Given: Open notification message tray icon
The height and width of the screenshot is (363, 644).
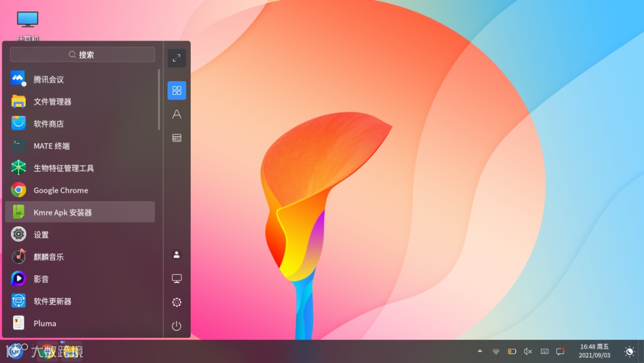Looking at the screenshot, I should pyautogui.click(x=560, y=352).
